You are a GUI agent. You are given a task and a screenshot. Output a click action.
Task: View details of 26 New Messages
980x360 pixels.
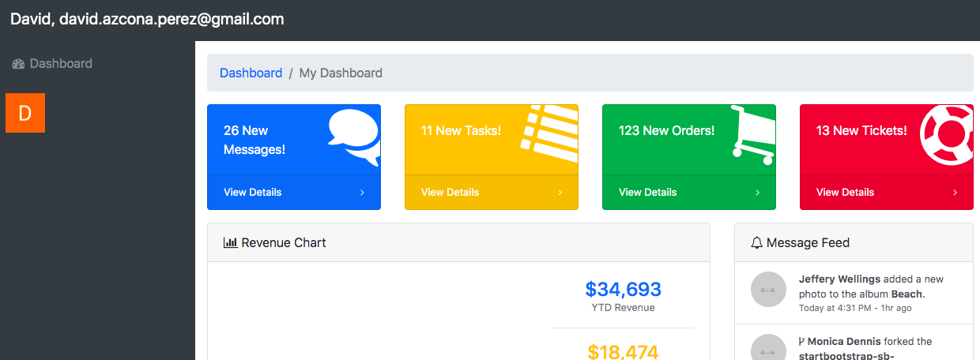click(294, 192)
